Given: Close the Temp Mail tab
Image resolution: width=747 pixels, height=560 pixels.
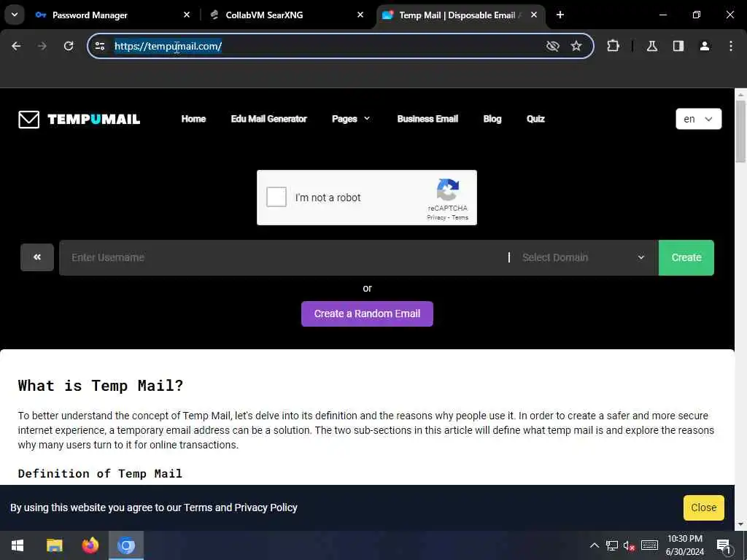Looking at the screenshot, I should pyautogui.click(x=534, y=15).
